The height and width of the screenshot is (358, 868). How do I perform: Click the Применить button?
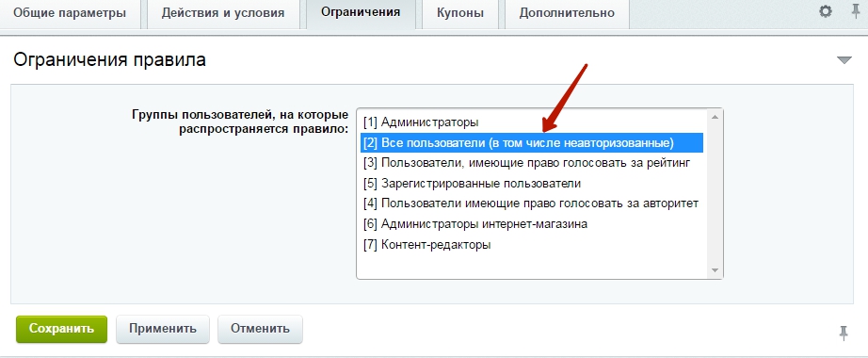163,329
